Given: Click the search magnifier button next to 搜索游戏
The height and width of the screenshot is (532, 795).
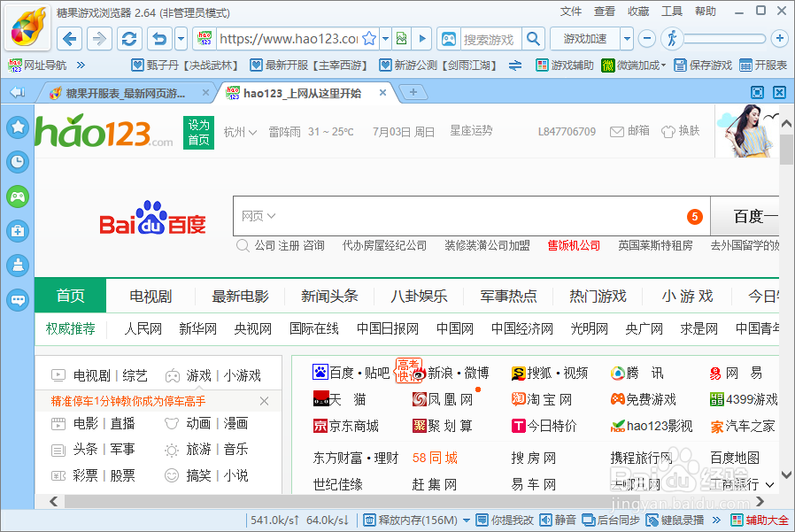Looking at the screenshot, I should pos(533,39).
